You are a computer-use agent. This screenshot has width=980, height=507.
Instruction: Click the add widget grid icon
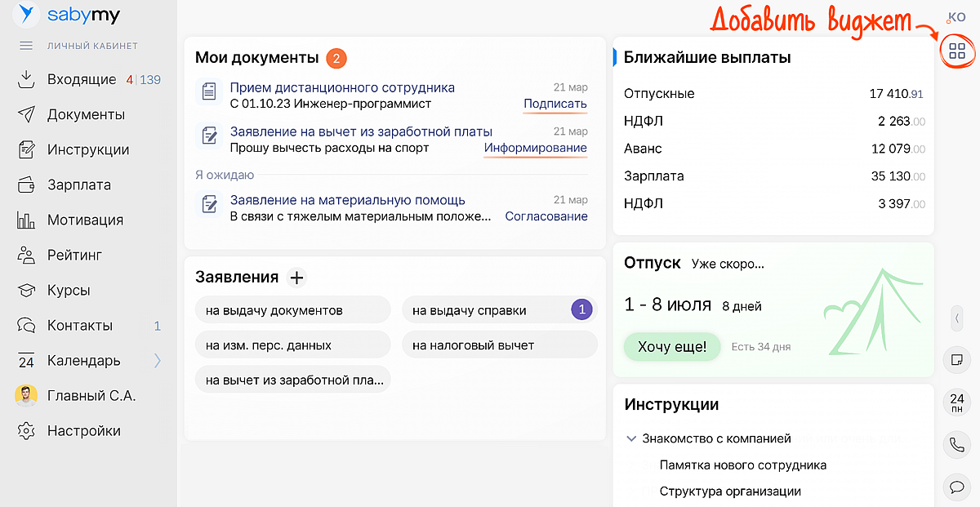click(956, 51)
